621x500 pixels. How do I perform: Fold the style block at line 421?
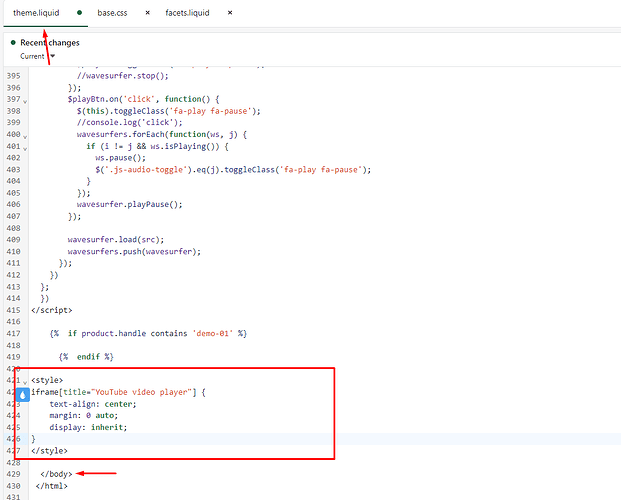click(x=23, y=381)
